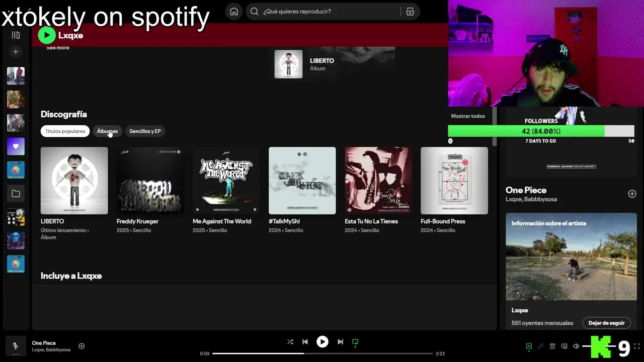Enter fullscreen mode
The width and height of the screenshot is (644, 362).
[x=637, y=346]
